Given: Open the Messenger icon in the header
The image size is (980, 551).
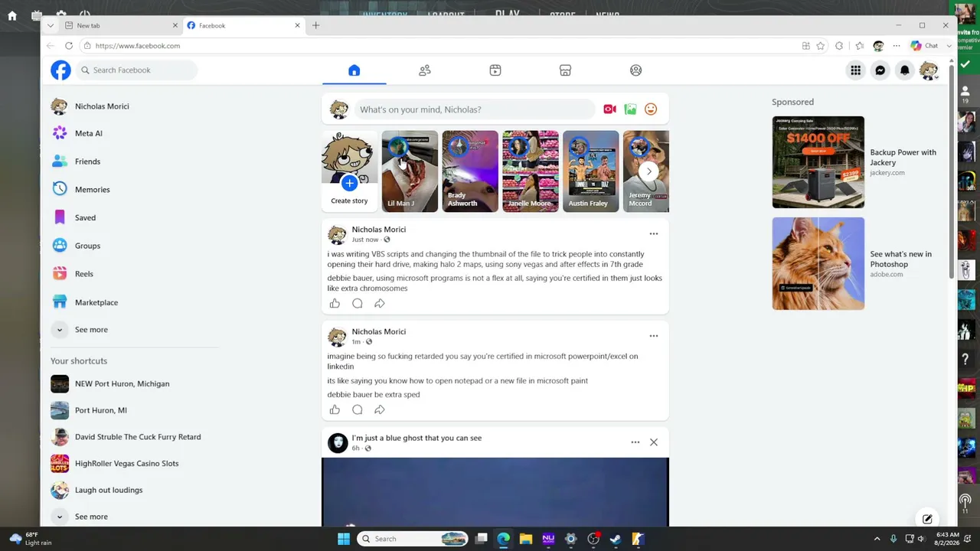Looking at the screenshot, I should (x=880, y=70).
